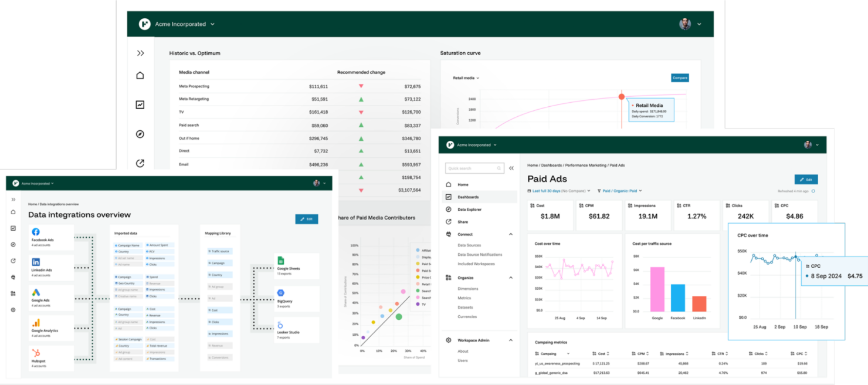Sort metrics table by Clicks column
Image resolution: width=868 pixels, height=385 pixels.
(x=759, y=354)
